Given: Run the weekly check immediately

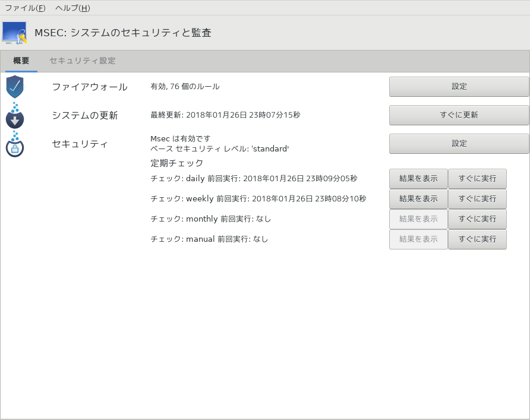Looking at the screenshot, I should (x=477, y=198).
